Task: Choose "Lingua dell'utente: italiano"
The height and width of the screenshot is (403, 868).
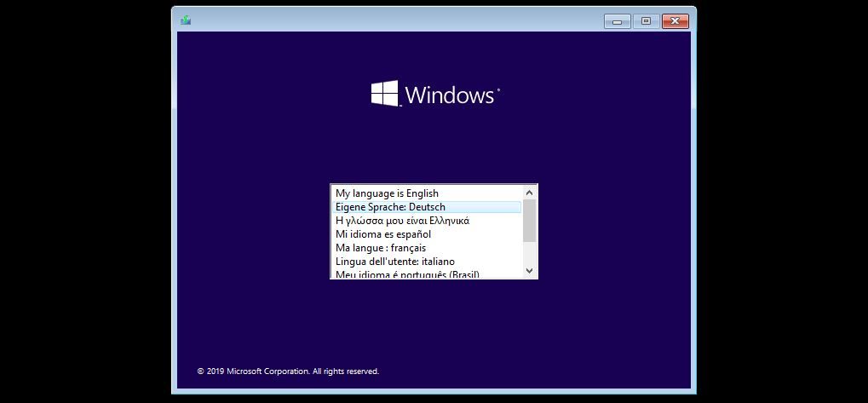Action: 427,262
